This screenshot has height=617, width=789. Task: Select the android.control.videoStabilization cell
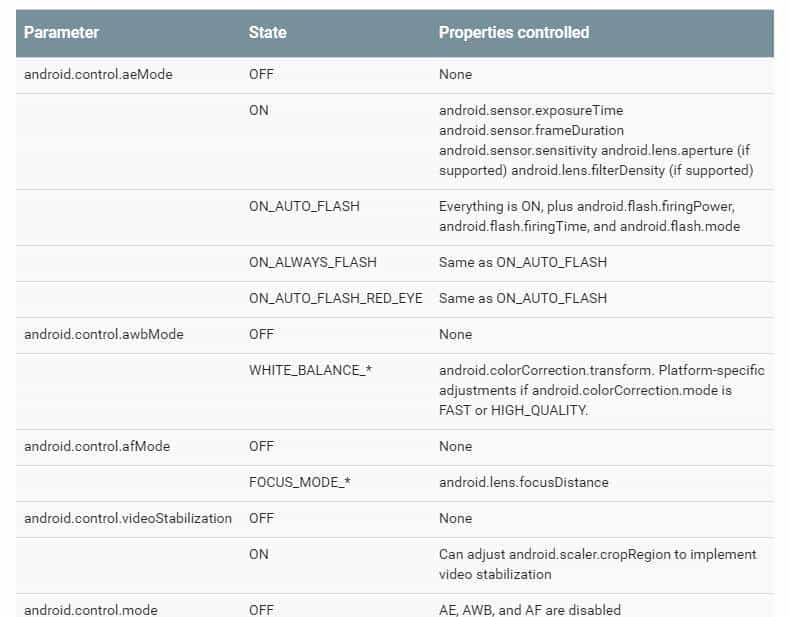128,518
